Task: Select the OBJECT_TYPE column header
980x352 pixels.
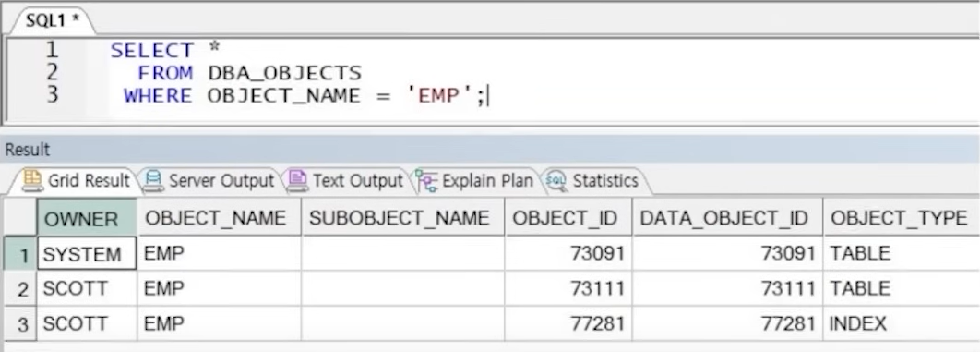Action: click(902, 218)
